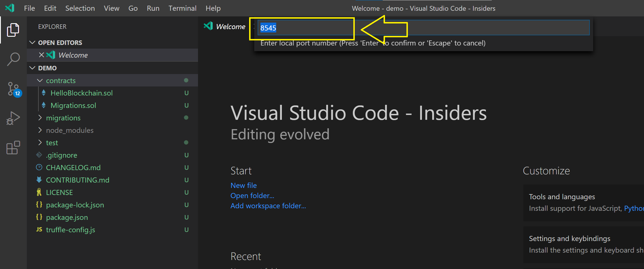Collapse the contracts folder
The width and height of the screenshot is (644, 269).
point(40,81)
